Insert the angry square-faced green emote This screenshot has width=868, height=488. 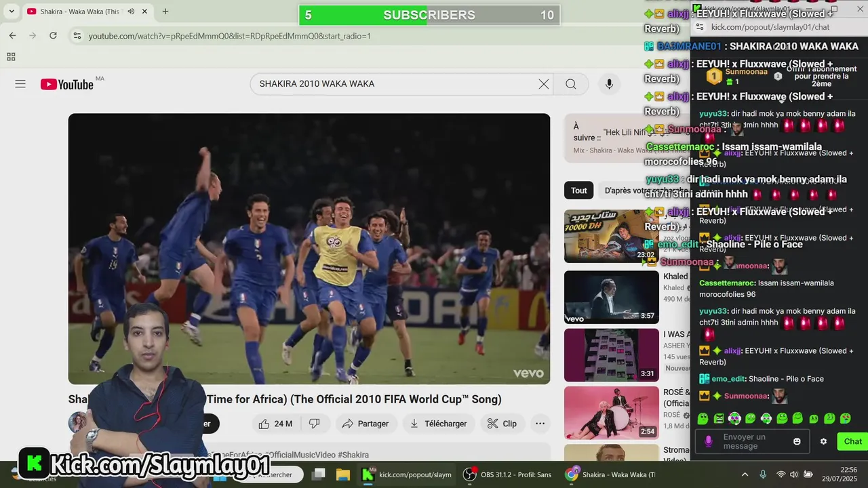pos(719,419)
